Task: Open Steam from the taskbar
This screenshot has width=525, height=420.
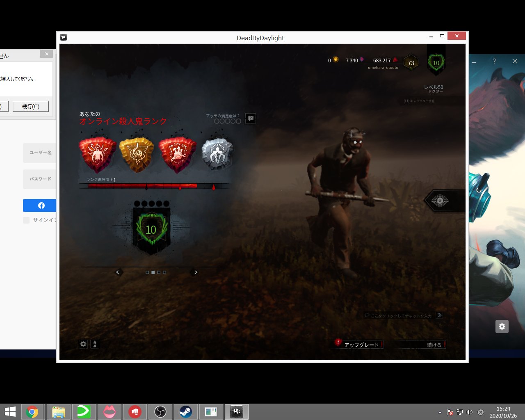Action: point(185,412)
